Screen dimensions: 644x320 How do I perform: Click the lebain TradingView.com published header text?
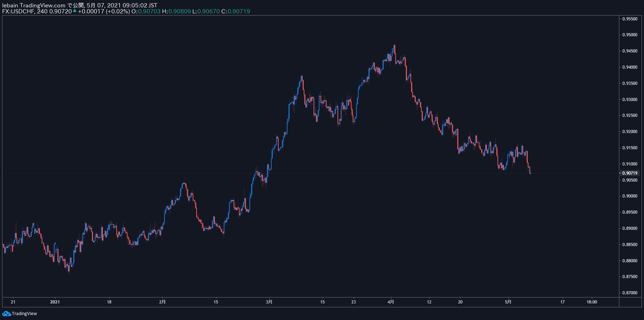click(80, 5)
